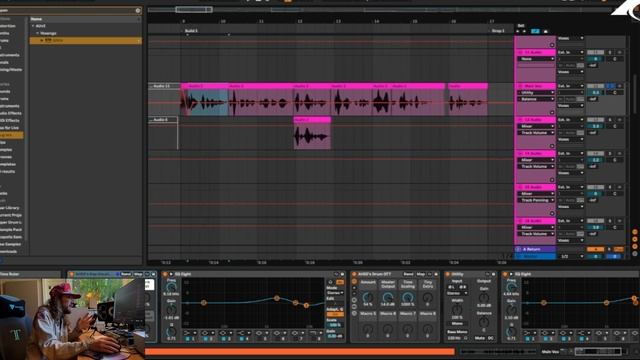Toggle the first EQ Eight device activator

pyautogui.click(x=165, y=274)
